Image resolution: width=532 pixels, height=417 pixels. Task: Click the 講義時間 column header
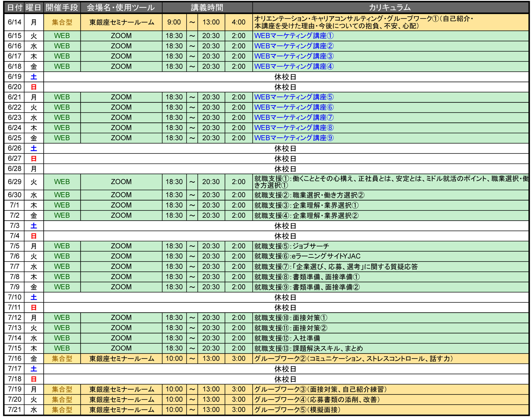coord(207,7)
